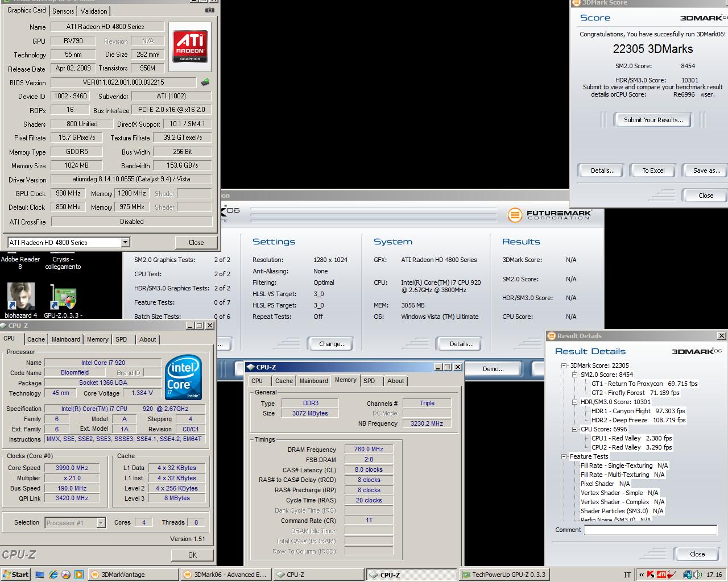Open Mainboard tab in CPU-Z CPU window
Viewport: 728px width, 582px height.
(66, 339)
